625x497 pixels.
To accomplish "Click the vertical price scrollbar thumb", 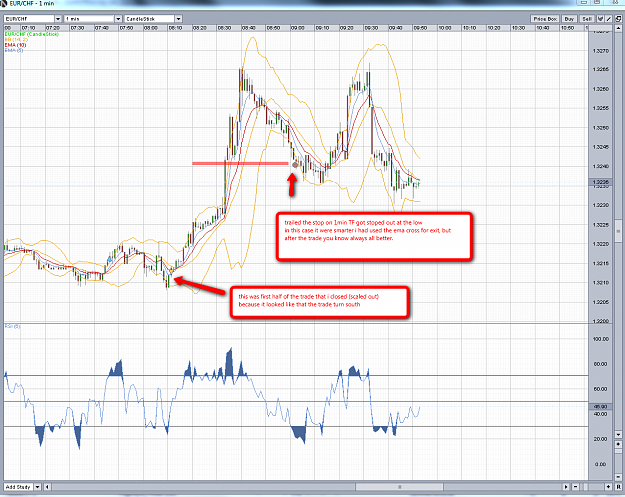I will [618, 231].
